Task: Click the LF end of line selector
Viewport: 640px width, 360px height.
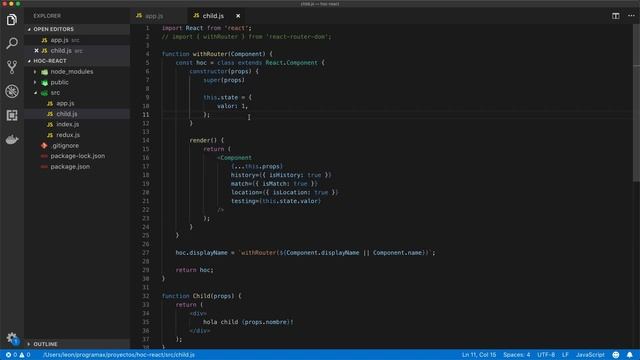Action: 565,355
